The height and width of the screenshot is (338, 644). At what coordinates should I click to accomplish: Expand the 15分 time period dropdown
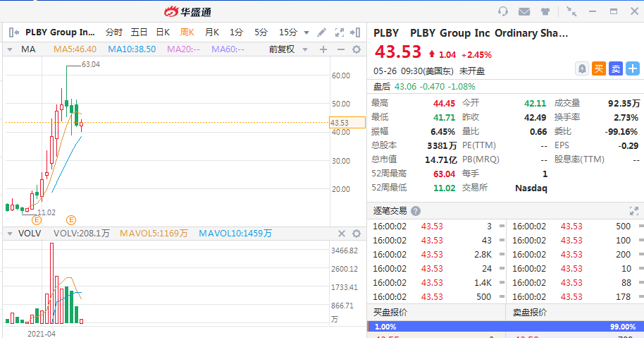306,32
